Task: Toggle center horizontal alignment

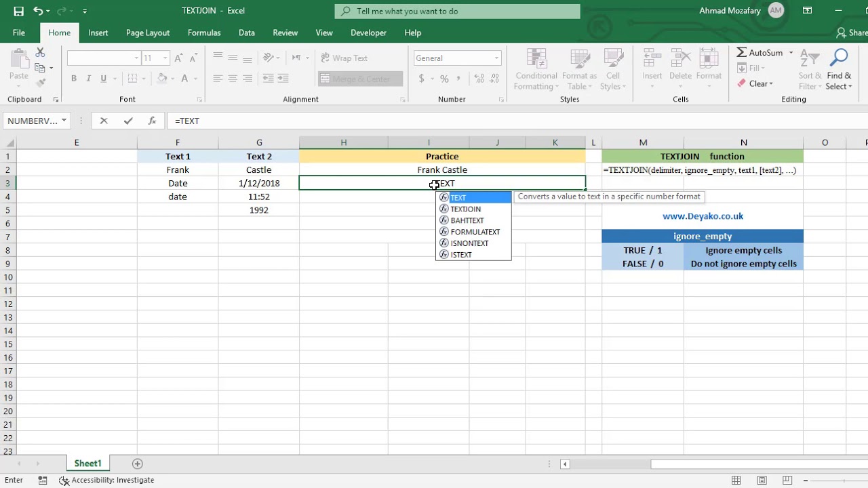Action: 233,79
